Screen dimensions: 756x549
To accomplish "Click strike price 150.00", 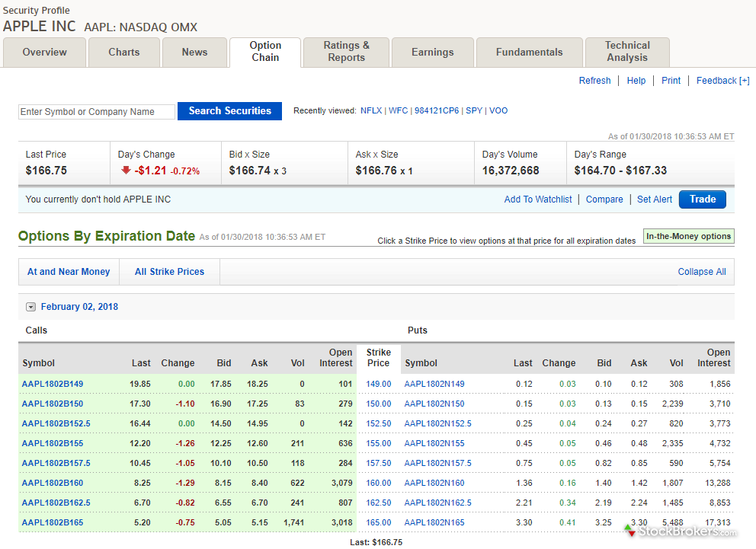I will click(379, 404).
